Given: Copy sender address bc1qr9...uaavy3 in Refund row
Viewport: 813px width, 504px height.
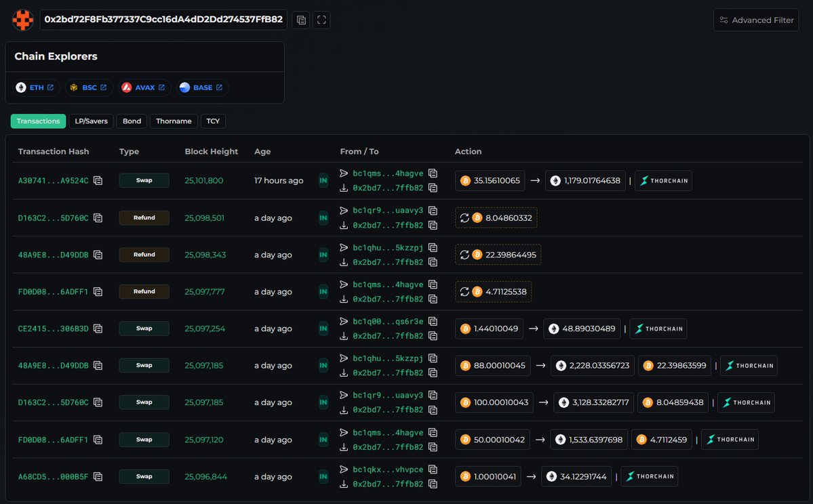Looking at the screenshot, I should point(433,211).
